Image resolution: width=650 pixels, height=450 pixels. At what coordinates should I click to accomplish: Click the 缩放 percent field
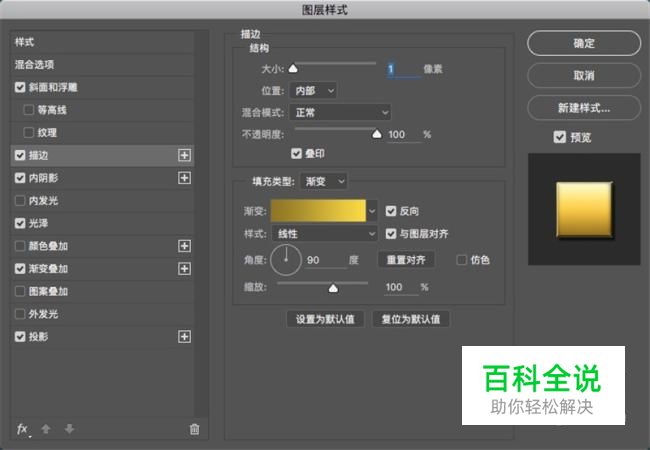pos(401,288)
